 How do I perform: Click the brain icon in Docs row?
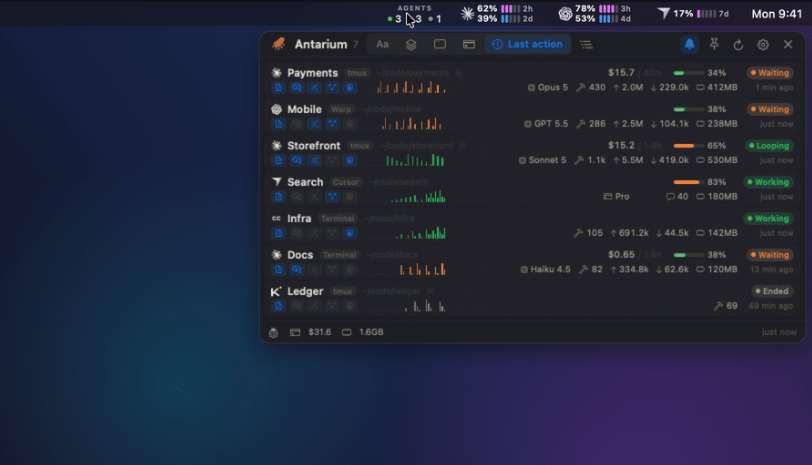[x=296, y=269]
